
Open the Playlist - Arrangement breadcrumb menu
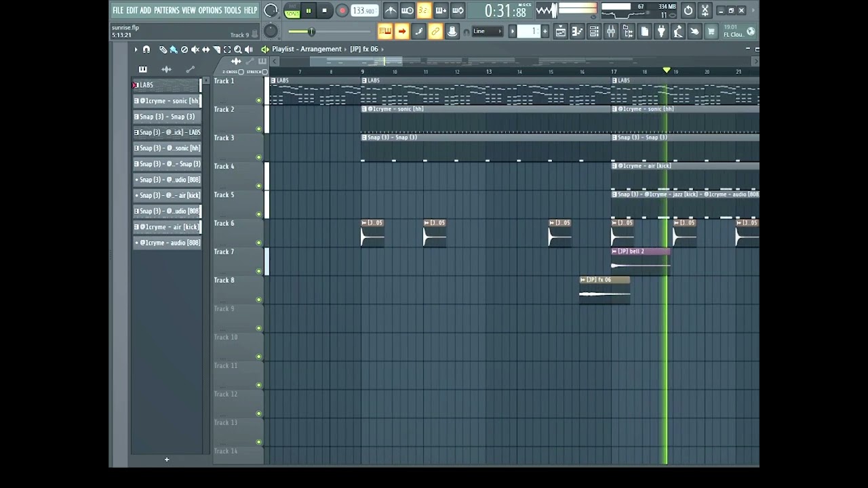point(307,49)
